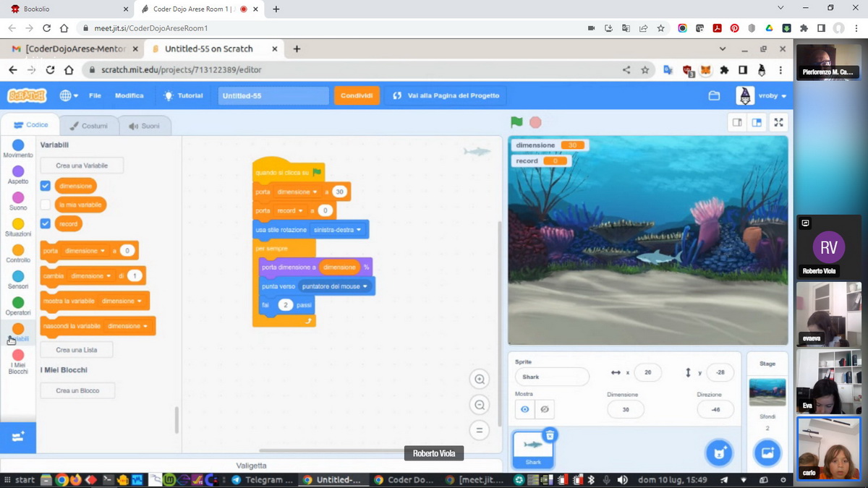This screenshot has height=488, width=868.
Task: Click the Crea un Blocco button
Action: 77,390
